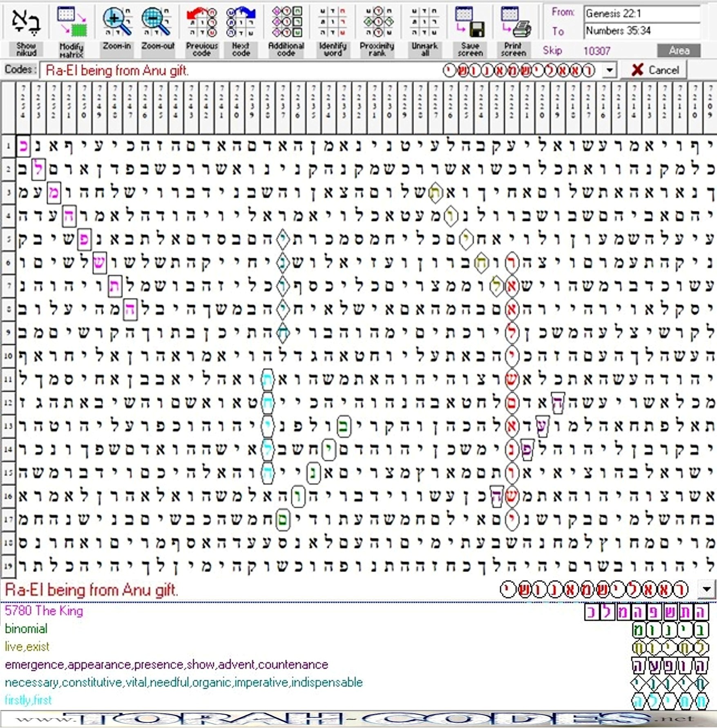717x728 pixels.
Task: Select the 'necessary,constitutive,vital' legend entry
Action: point(183,683)
